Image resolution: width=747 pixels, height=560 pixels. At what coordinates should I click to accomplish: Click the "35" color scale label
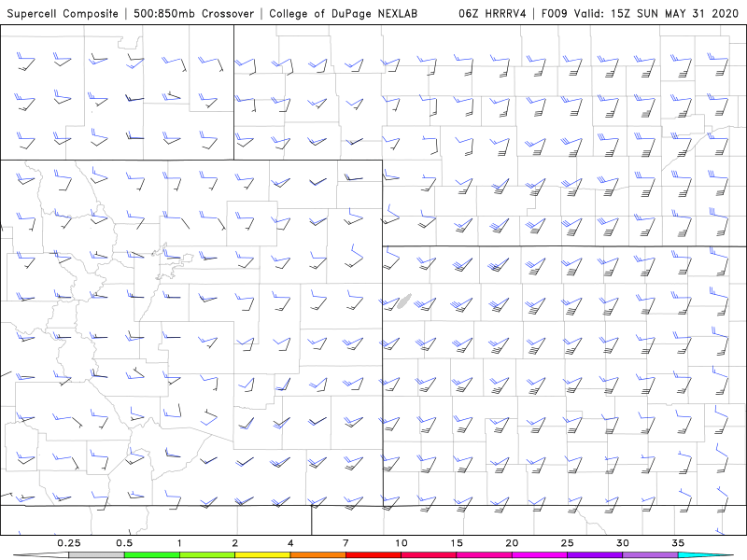[678, 543]
